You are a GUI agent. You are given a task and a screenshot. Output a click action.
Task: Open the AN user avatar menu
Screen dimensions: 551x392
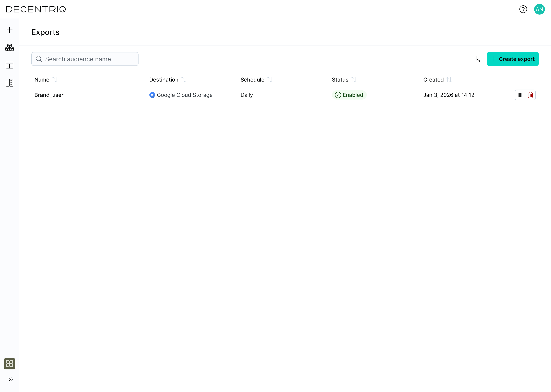click(539, 9)
